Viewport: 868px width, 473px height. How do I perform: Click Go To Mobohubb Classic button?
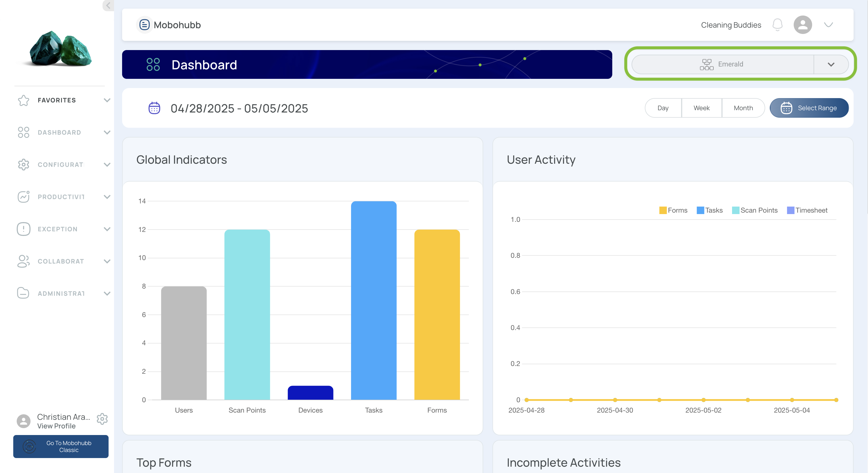[61, 447]
